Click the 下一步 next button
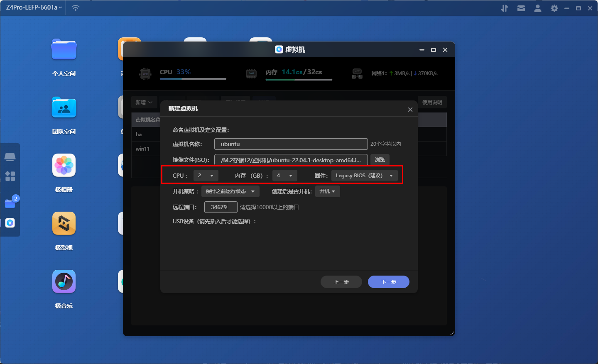 click(388, 282)
